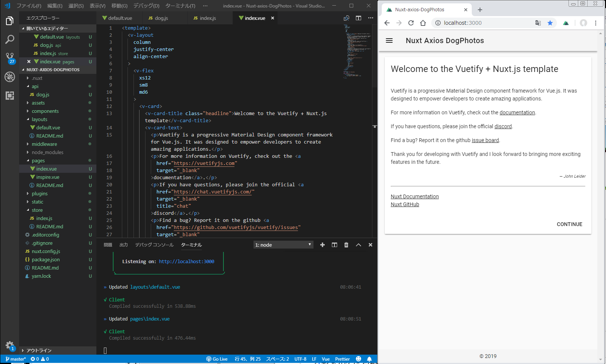Bookmark this page with the star icon
This screenshot has width=606, height=364.
point(550,23)
